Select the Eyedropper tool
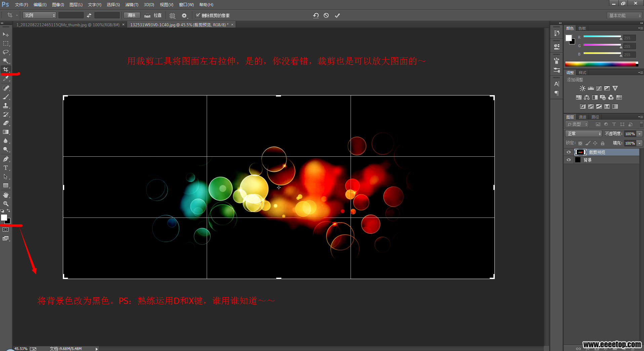Viewport: 644px width, 351px height. pos(6,79)
